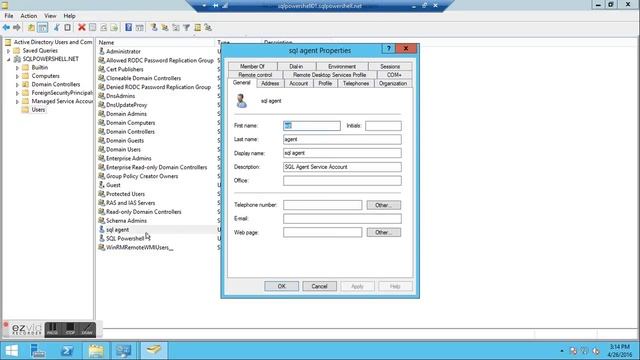The width and height of the screenshot is (640, 360).
Task: Click the Office input field
Action: point(342,180)
